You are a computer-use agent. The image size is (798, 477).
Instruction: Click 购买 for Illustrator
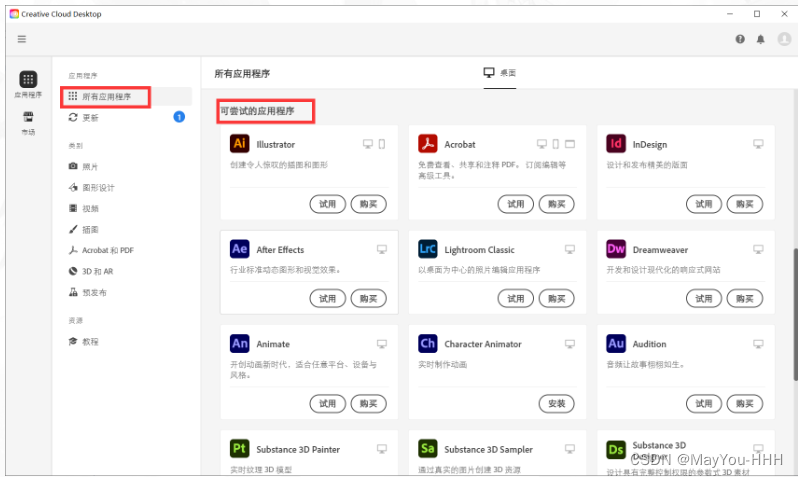(368, 204)
